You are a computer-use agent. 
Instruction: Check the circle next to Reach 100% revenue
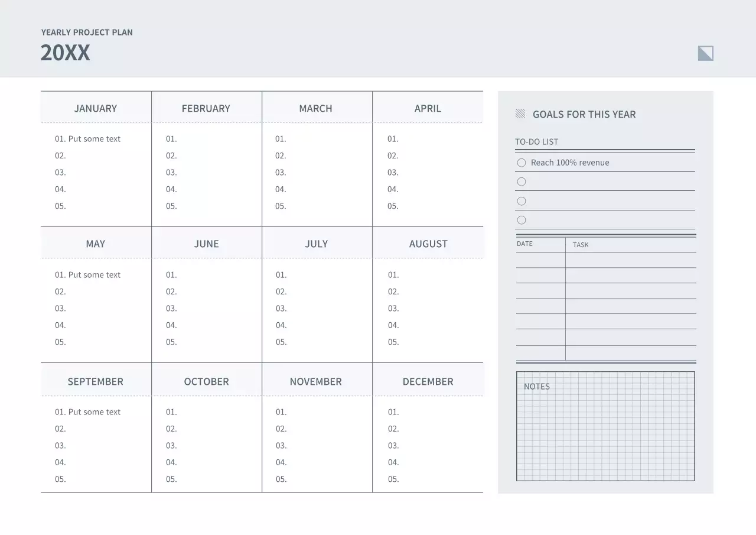(522, 163)
